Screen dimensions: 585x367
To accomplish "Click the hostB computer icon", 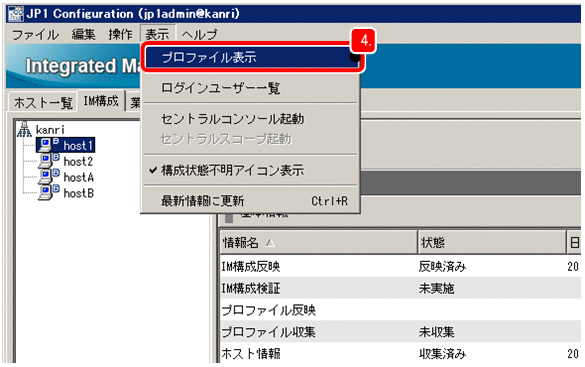I will (49, 193).
